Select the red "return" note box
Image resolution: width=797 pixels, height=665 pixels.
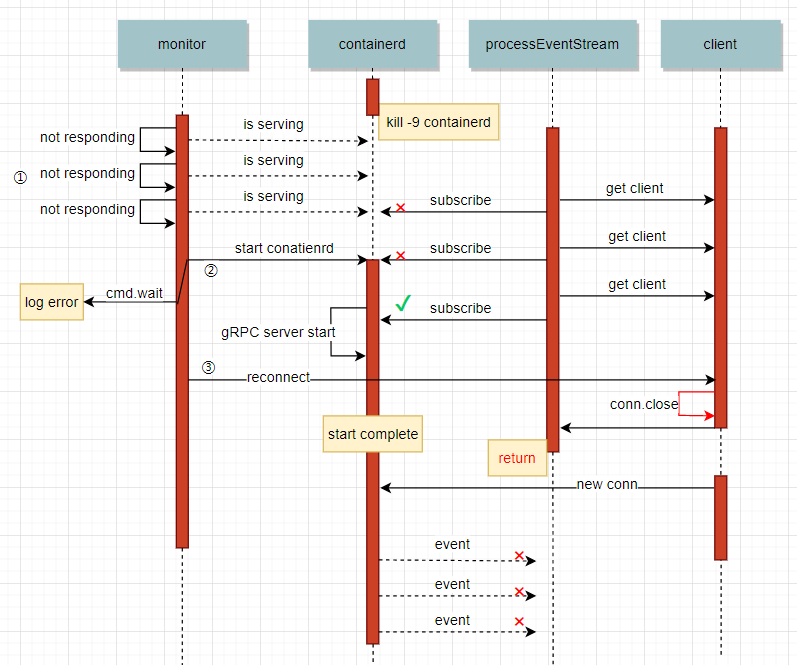[517, 458]
